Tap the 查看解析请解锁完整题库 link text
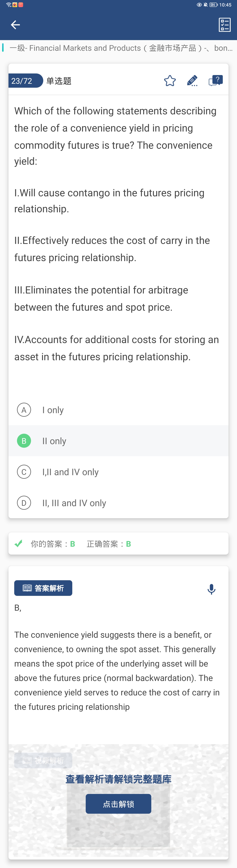Image resolution: width=237 pixels, height=868 pixels. [x=118, y=779]
